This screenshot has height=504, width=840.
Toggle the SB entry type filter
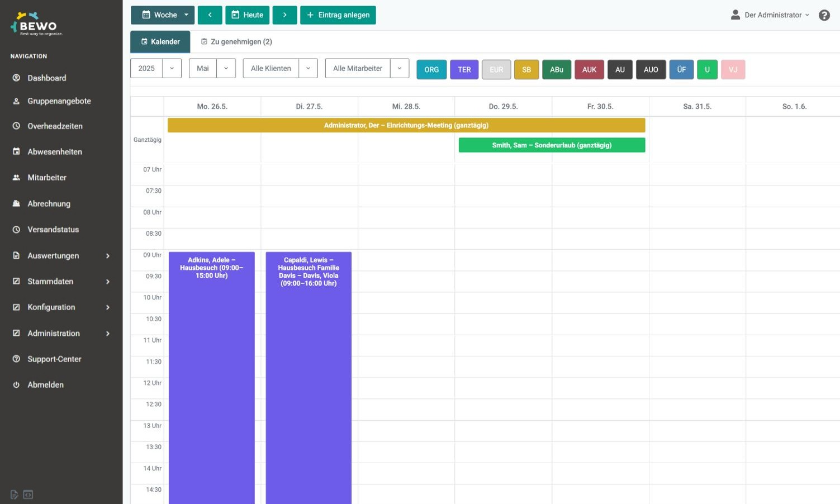click(526, 69)
